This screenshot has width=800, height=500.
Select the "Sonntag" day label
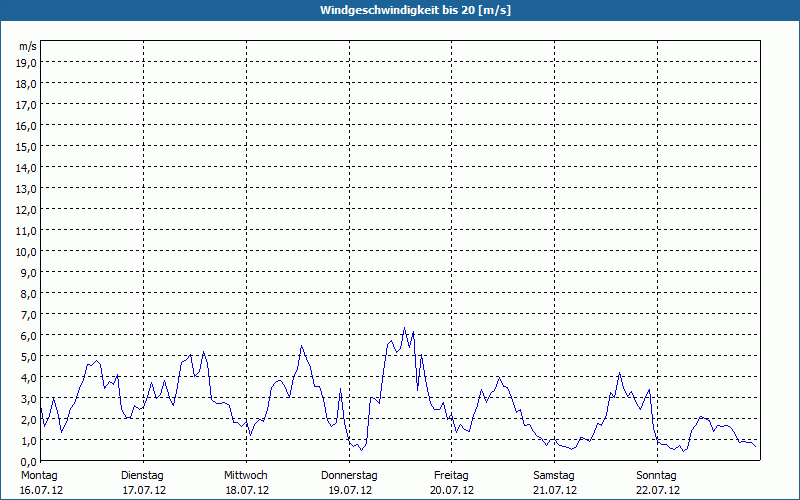(x=657, y=475)
